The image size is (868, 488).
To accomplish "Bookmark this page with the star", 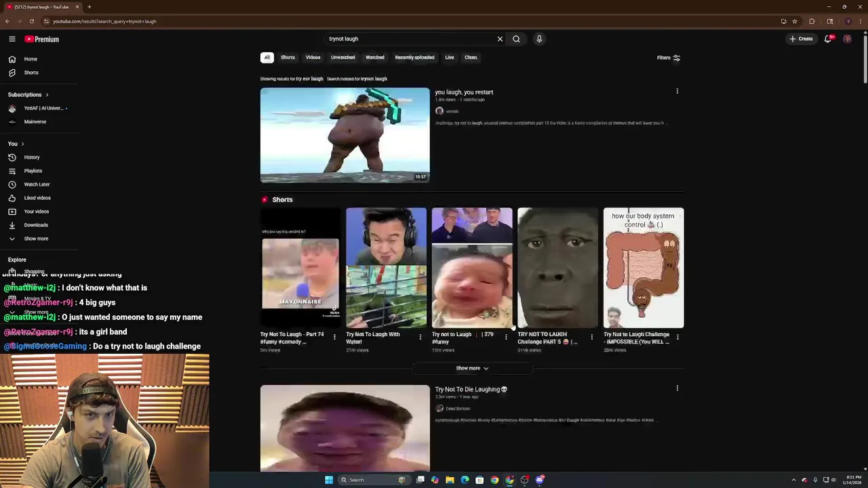I will [x=795, y=21].
